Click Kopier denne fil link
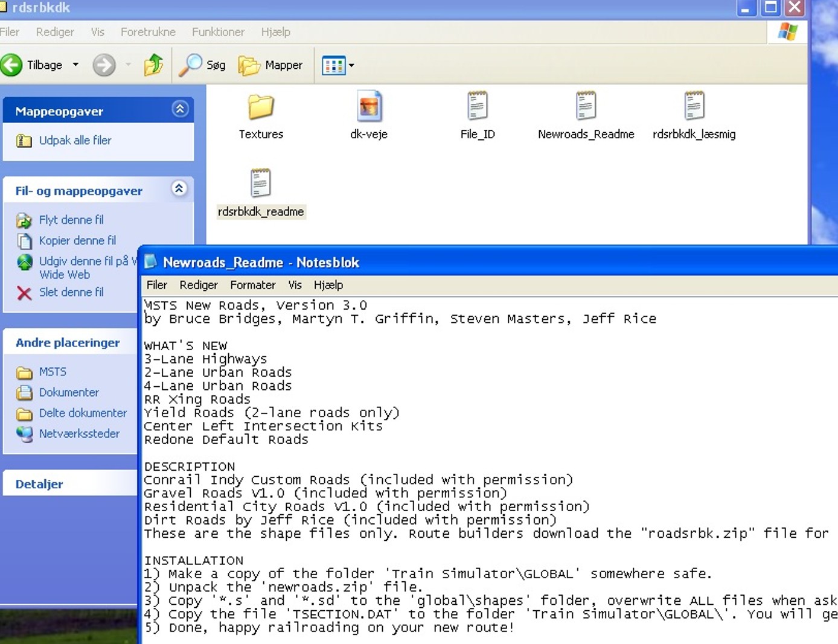 point(77,240)
